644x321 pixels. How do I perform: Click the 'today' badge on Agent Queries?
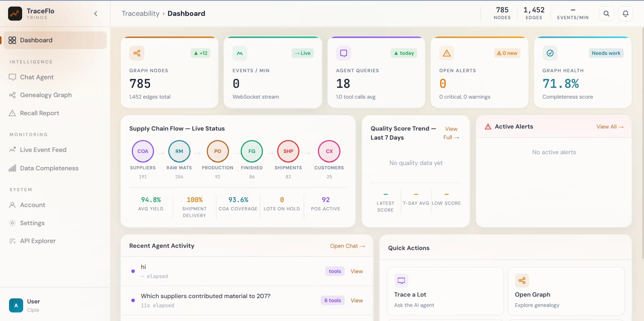(404, 53)
